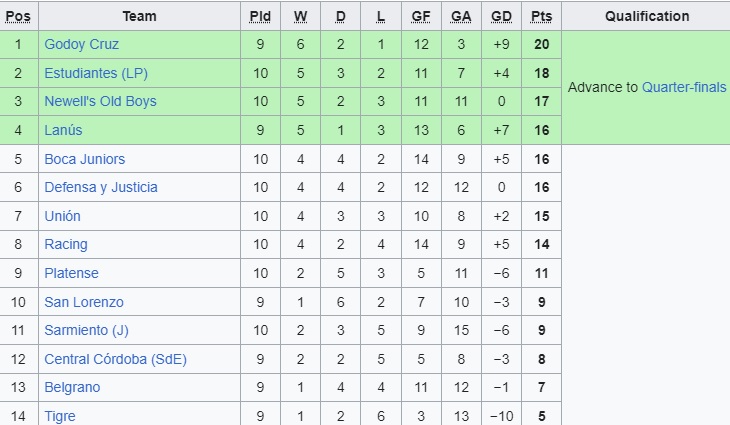Click the Racing team link
The image size is (730, 425).
tap(66, 244)
